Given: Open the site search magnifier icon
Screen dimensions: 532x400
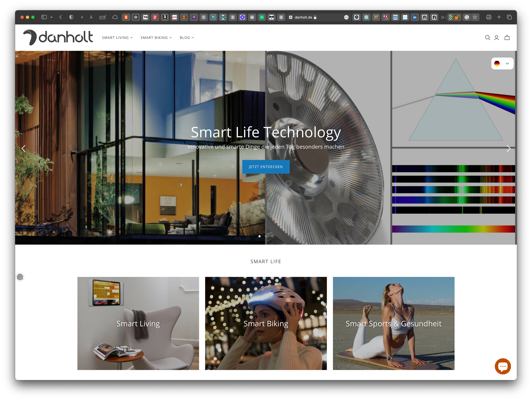Looking at the screenshot, I should 487,38.
